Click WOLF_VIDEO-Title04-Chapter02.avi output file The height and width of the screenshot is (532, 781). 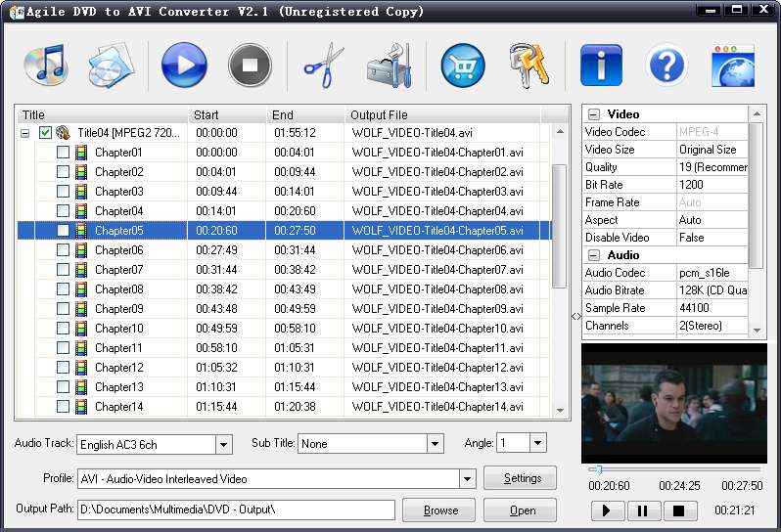[437, 172]
